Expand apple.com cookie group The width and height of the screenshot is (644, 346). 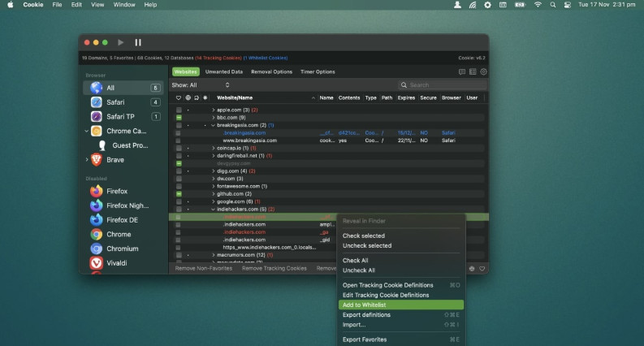[x=213, y=110]
